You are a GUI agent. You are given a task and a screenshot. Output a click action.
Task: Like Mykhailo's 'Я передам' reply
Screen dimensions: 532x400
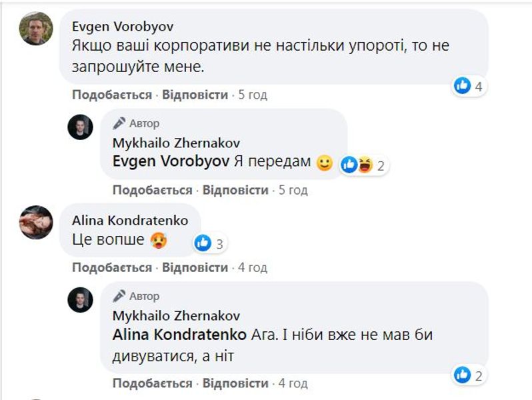click(152, 190)
